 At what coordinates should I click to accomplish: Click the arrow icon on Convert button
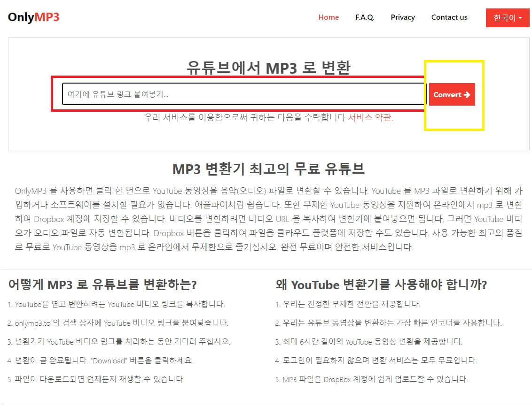(467, 94)
